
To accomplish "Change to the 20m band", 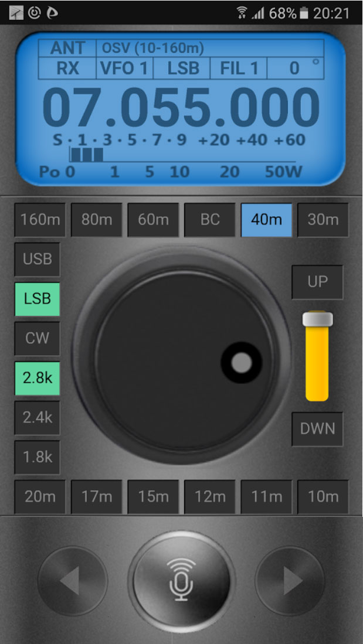I will (x=40, y=497).
